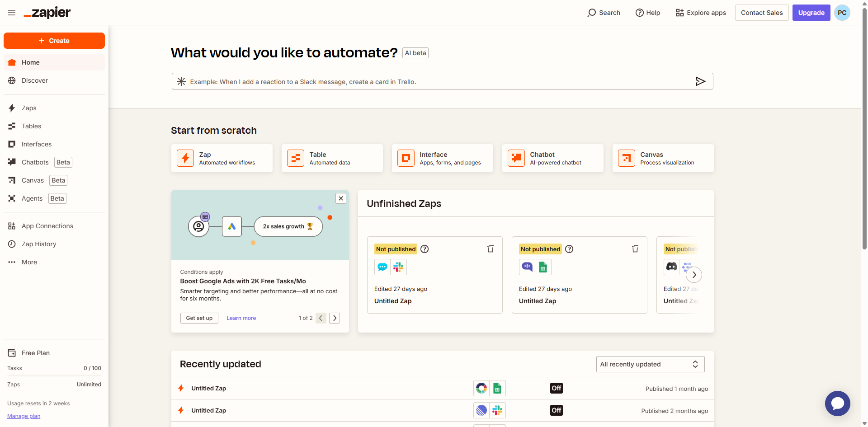Focus the automation prompt input field

point(434,82)
